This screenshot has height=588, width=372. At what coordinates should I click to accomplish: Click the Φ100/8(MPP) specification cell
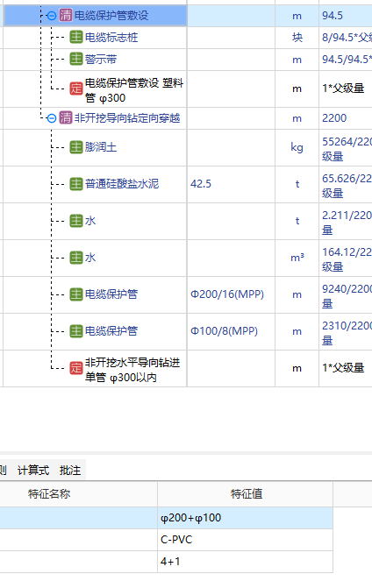[232, 331]
